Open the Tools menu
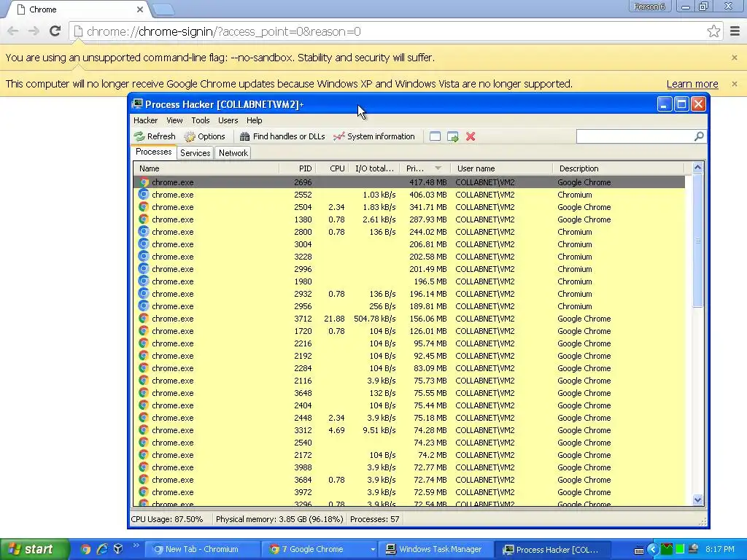Viewport: 747px width, 560px height. pyautogui.click(x=201, y=120)
